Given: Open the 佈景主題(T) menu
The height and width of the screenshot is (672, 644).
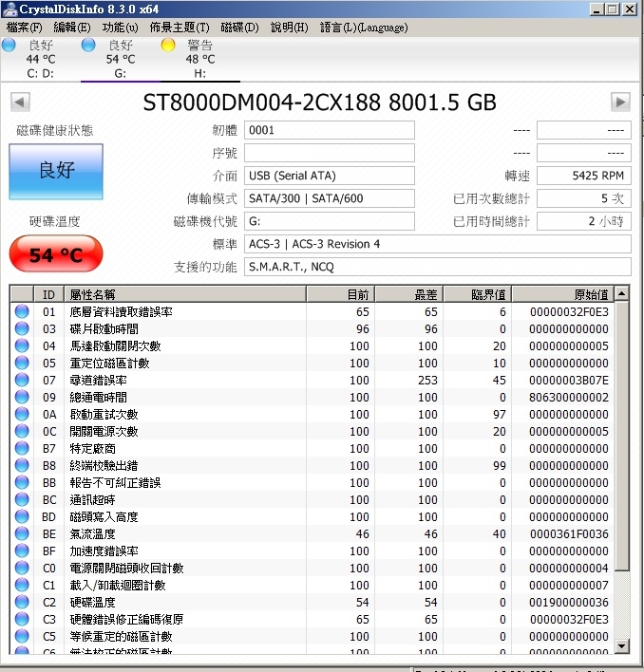Looking at the screenshot, I should tap(180, 28).
